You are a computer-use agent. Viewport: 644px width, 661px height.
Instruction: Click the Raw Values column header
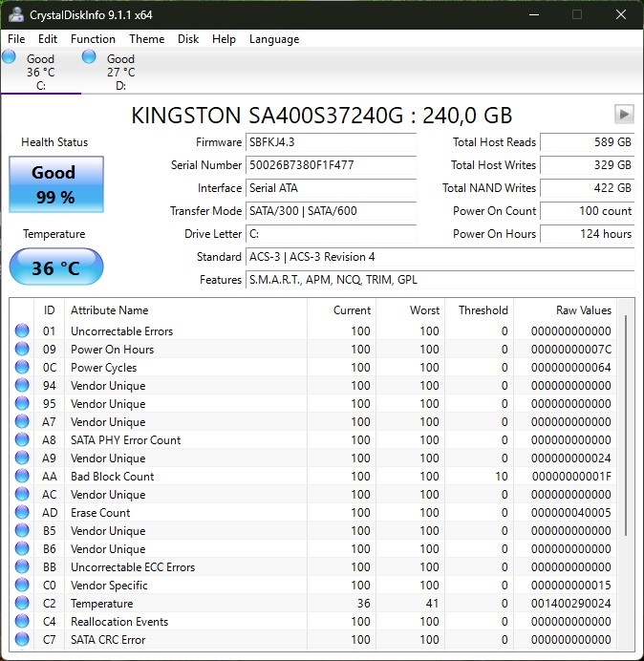[x=565, y=310]
